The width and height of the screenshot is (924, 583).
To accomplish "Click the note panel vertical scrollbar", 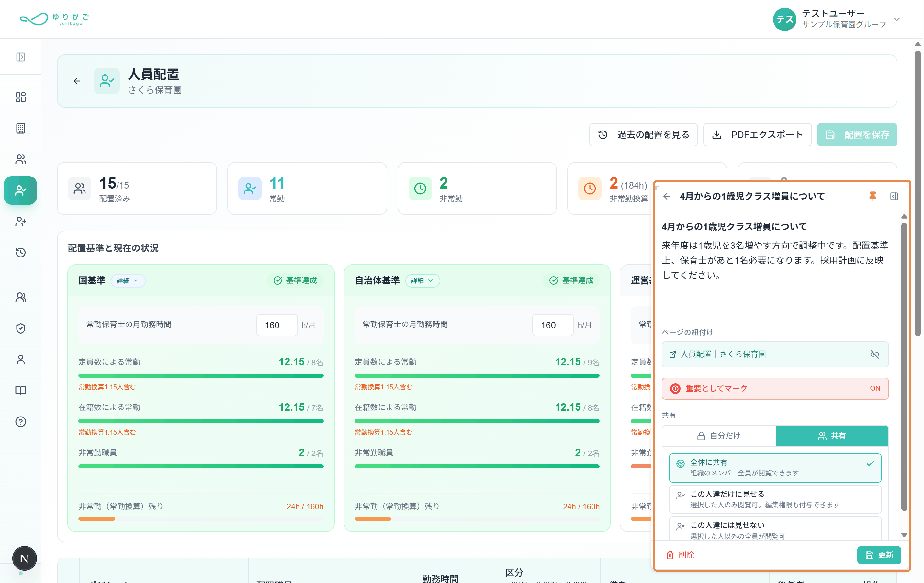I will click(x=904, y=367).
